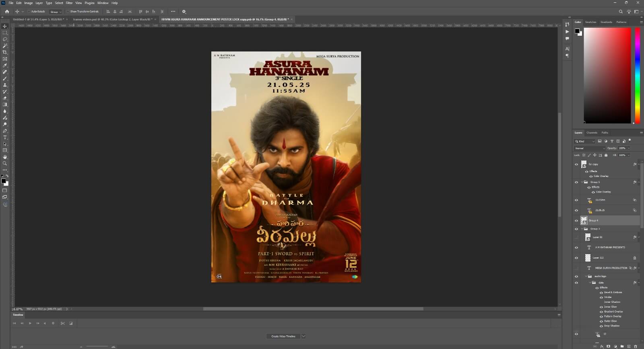The image size is (644, 349).
Task: Activate the Eraser tool
Action: click(x=5, y=98)
